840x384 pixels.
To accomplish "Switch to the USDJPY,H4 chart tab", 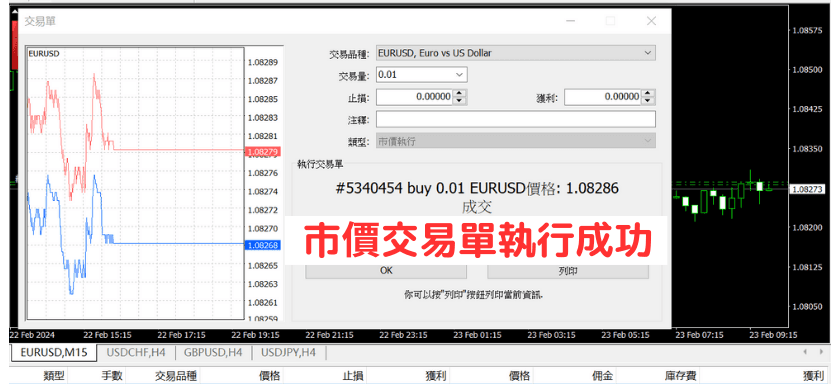I will tap(288, 352).
